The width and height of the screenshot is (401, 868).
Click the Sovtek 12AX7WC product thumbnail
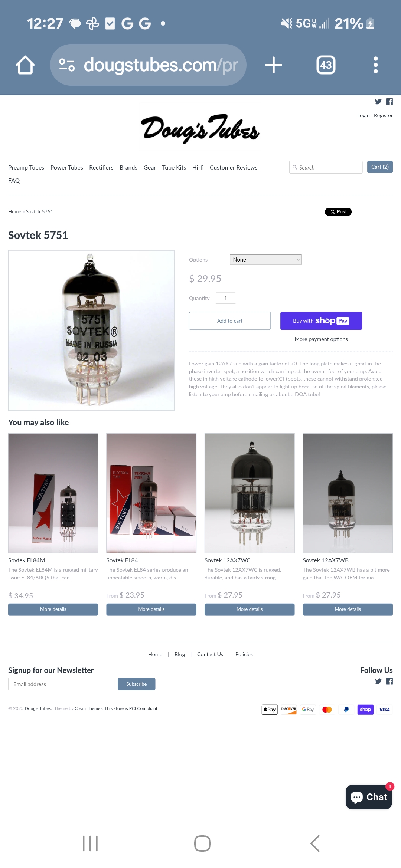250,493
